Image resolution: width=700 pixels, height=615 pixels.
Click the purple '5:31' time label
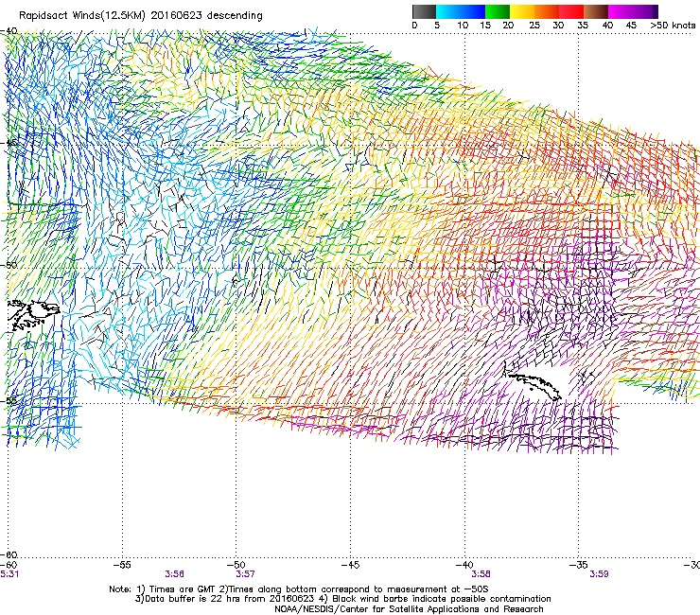click(9, 574)
